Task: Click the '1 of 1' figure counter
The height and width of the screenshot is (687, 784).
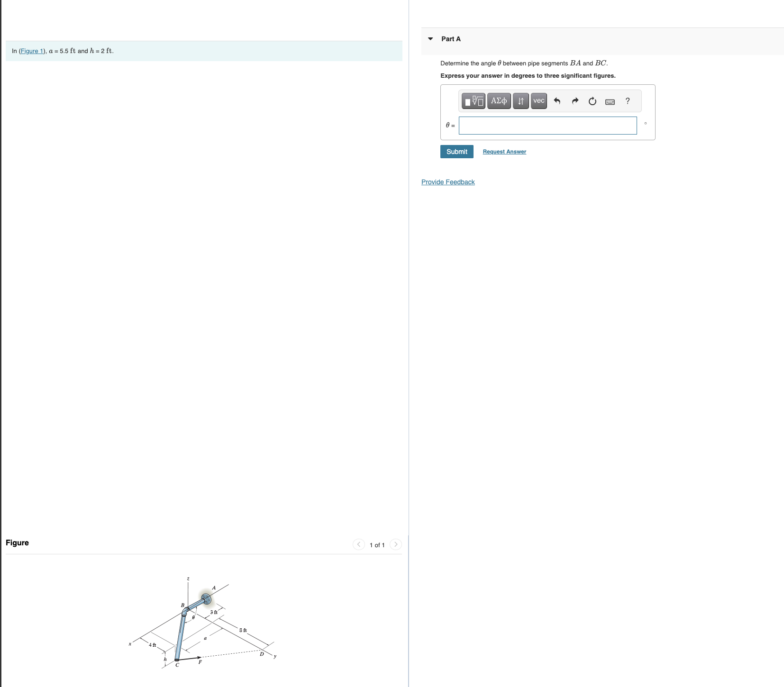Action: pyautogui.click(x=377, y=545)
